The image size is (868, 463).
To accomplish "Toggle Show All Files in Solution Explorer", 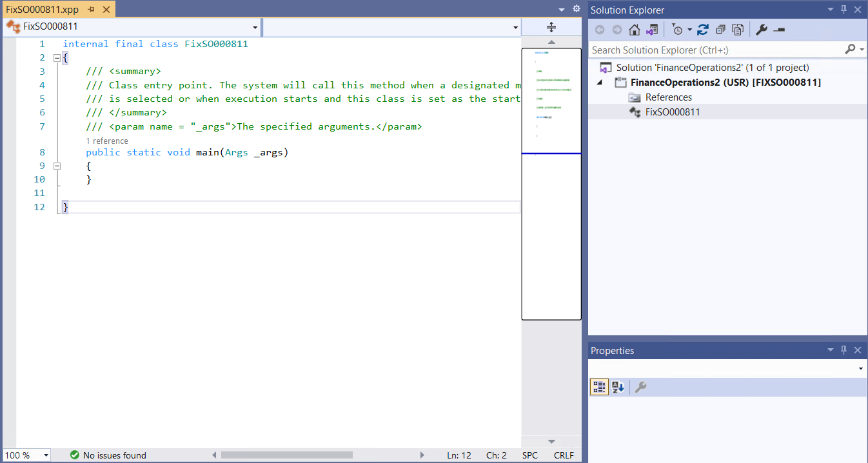I will pos(738,30).
